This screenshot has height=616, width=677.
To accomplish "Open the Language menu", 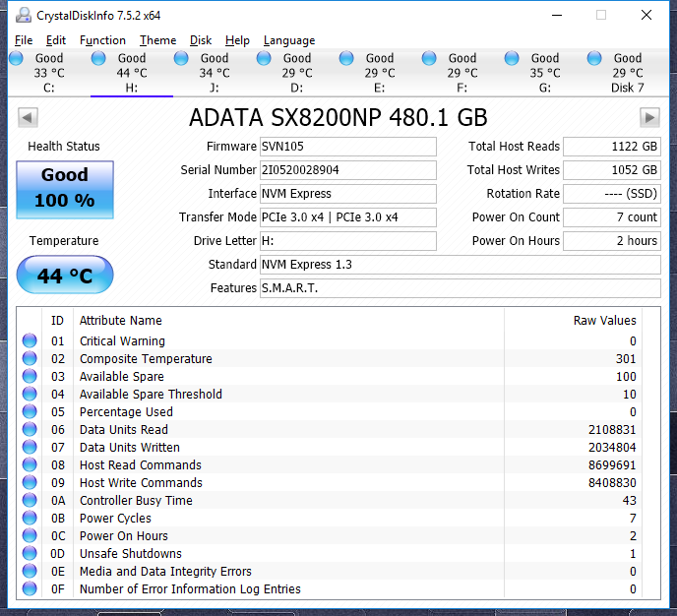I will point(289,40).
